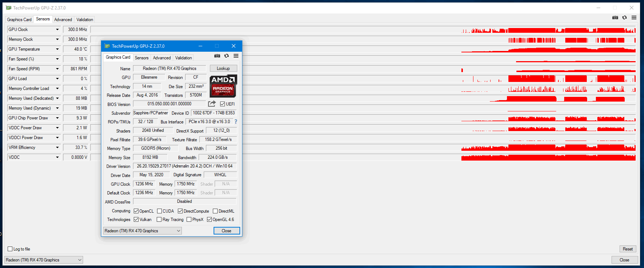Click refresh icon in front GPU-Z window
The image size is (644, 268).
point(227,56)
